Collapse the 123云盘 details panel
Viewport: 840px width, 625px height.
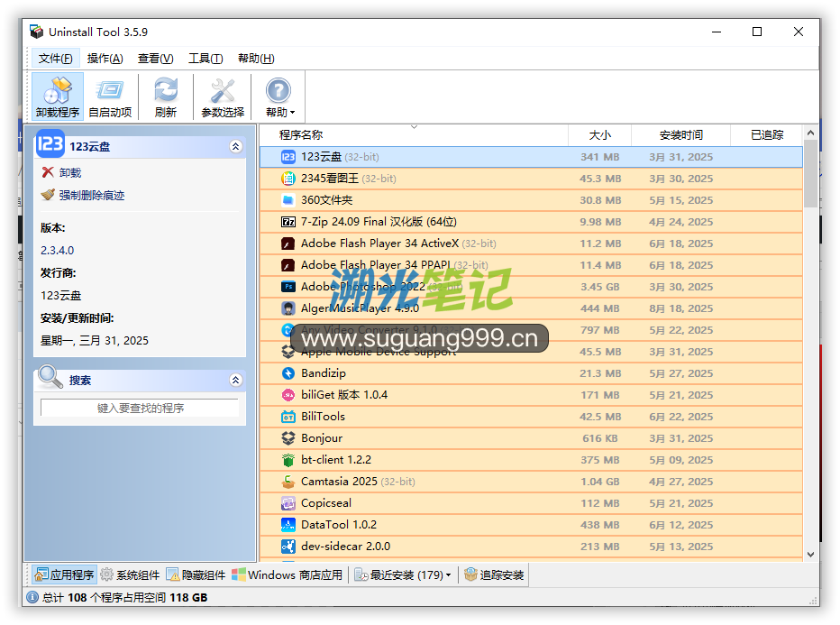pos(236,146)
